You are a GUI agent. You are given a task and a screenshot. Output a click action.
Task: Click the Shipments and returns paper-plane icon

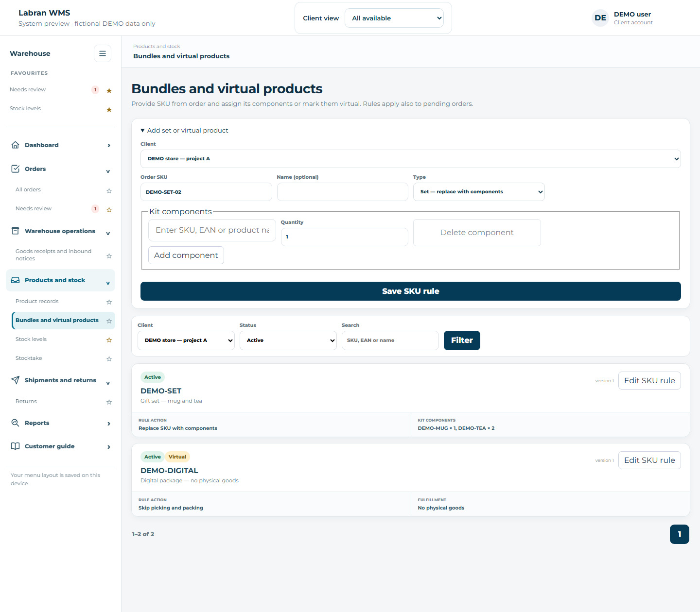click(16, 380)
